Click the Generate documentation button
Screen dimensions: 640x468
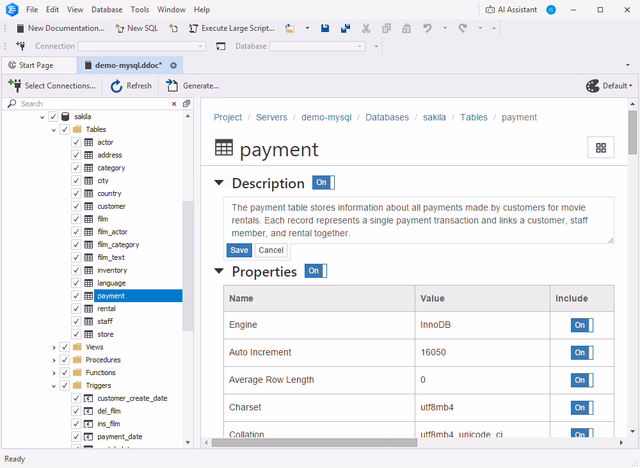point(192,86)
